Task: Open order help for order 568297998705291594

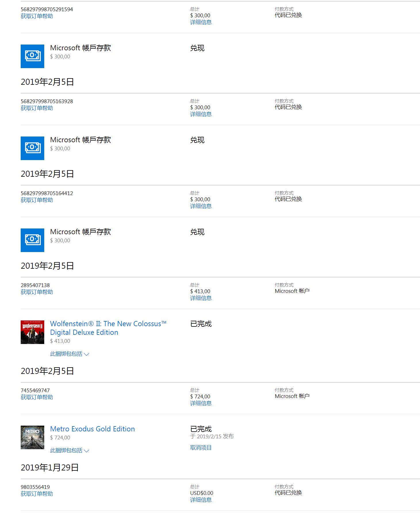Action: [37, 16]
